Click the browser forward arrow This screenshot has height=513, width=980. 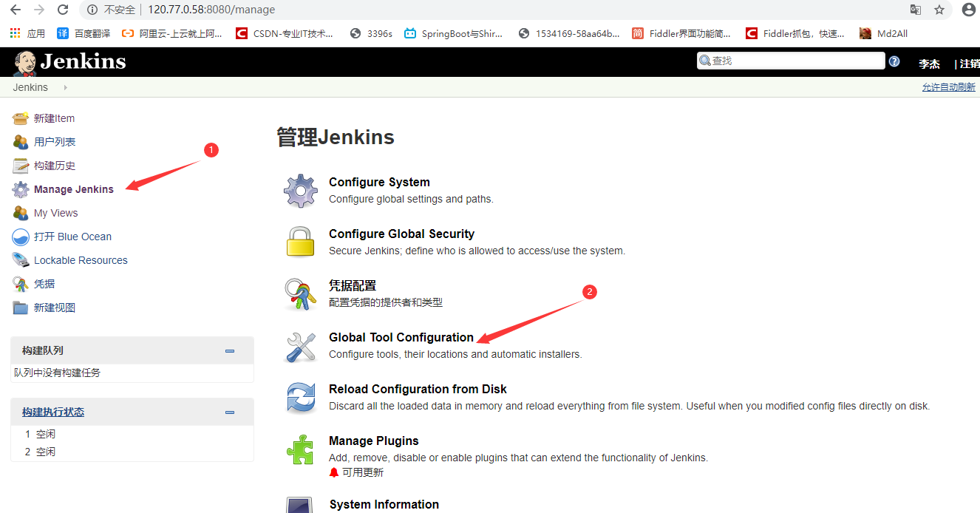point(39,10)
